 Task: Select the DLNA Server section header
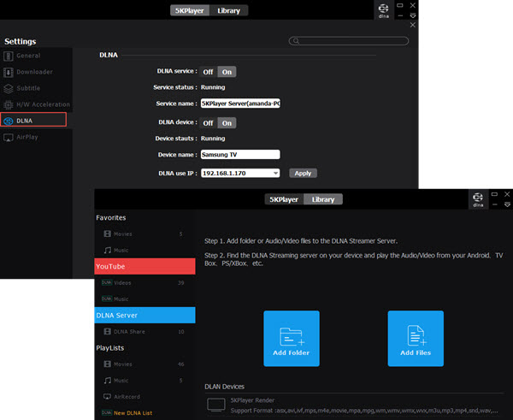tap(145, 316)
